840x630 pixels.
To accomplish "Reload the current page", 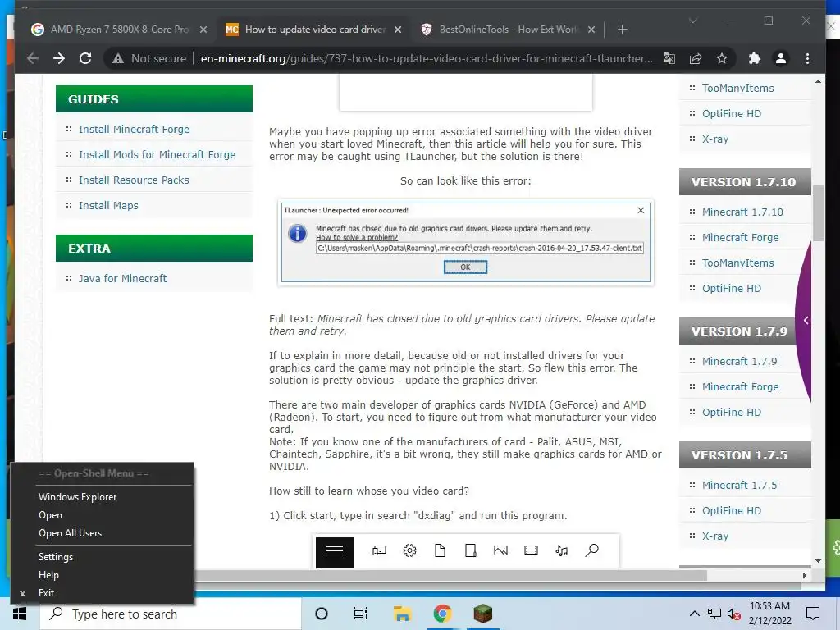I will click(x=85, y=58).
